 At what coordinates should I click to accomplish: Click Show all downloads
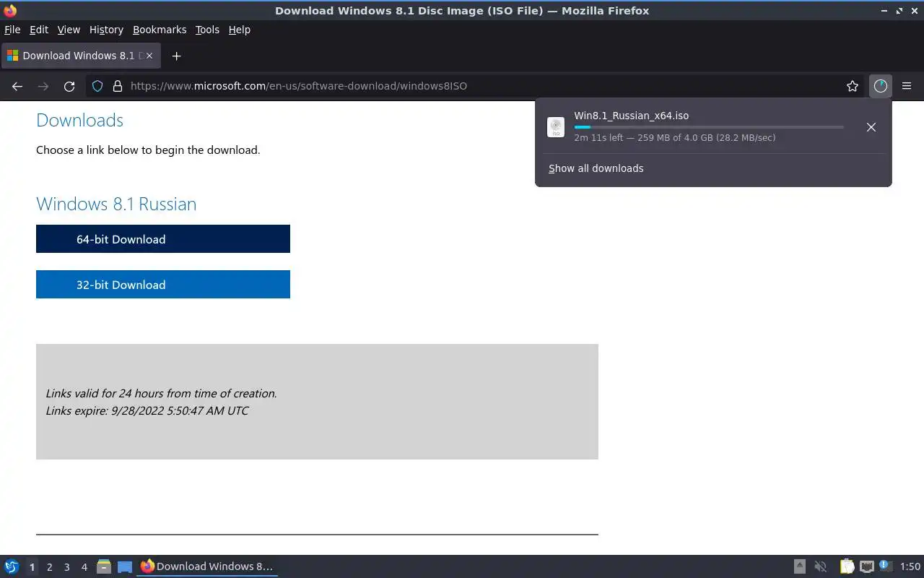point(596,168)
